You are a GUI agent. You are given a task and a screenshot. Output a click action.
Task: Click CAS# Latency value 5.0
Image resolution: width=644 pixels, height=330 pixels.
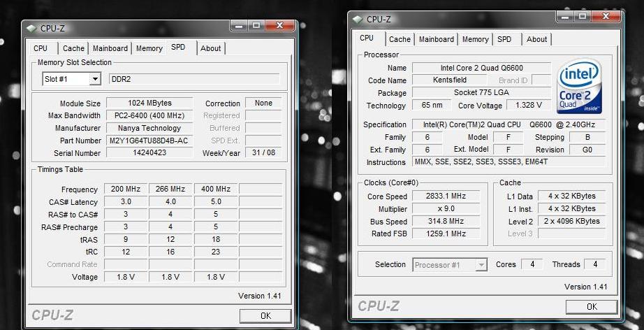point(216,202)
